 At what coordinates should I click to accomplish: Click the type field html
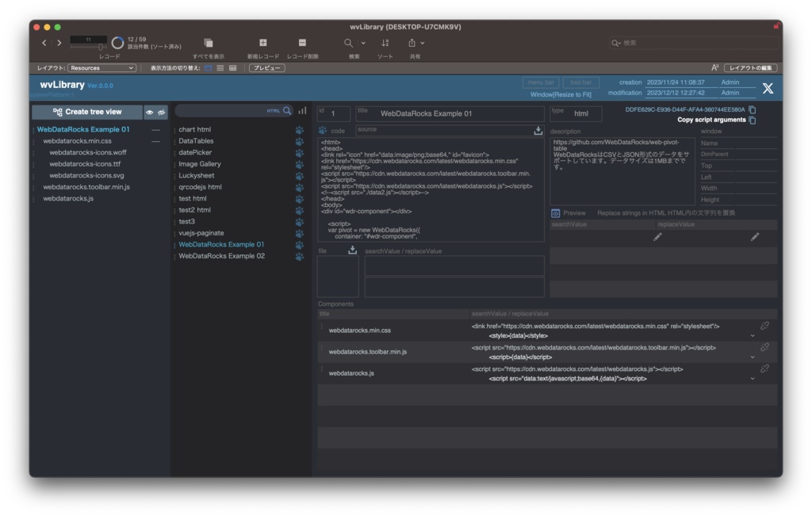pyautogui.click(x=576, y=114)
